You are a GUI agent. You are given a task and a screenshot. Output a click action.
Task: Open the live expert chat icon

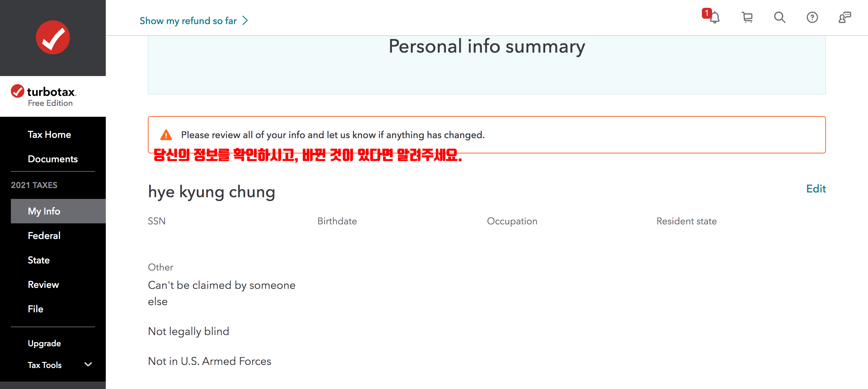pos(845,17)
